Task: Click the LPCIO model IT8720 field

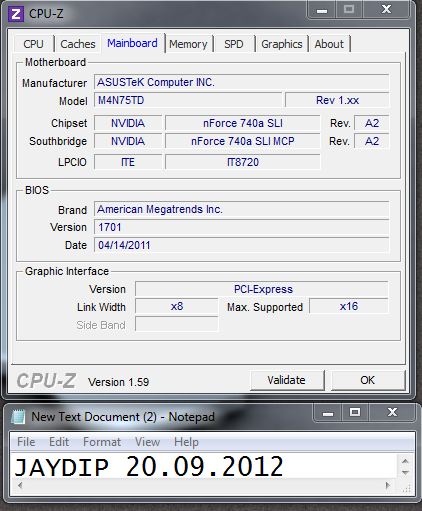Action: [x=243, y=162]
